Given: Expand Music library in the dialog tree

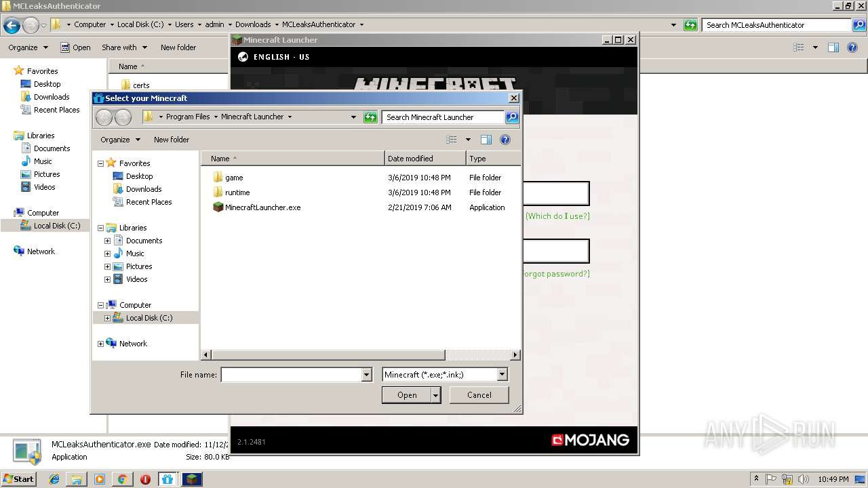Looking at the screenshot, I should (107, 253).
